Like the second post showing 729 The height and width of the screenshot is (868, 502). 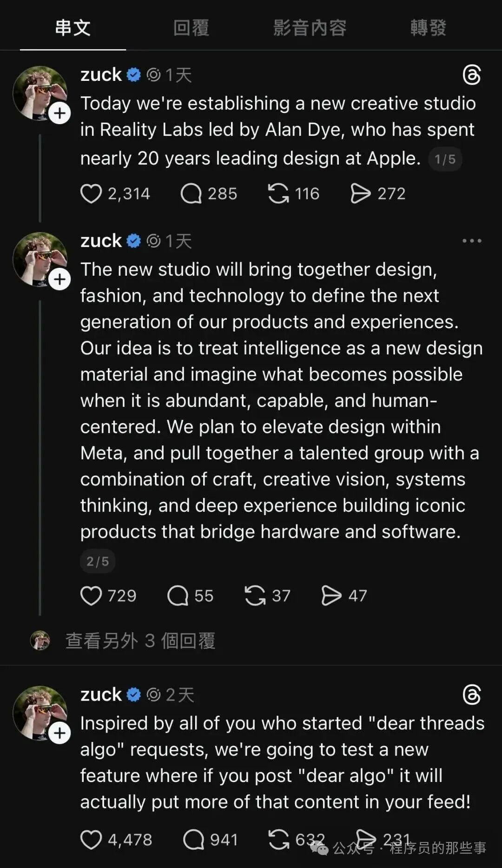[x=93, y=596]
